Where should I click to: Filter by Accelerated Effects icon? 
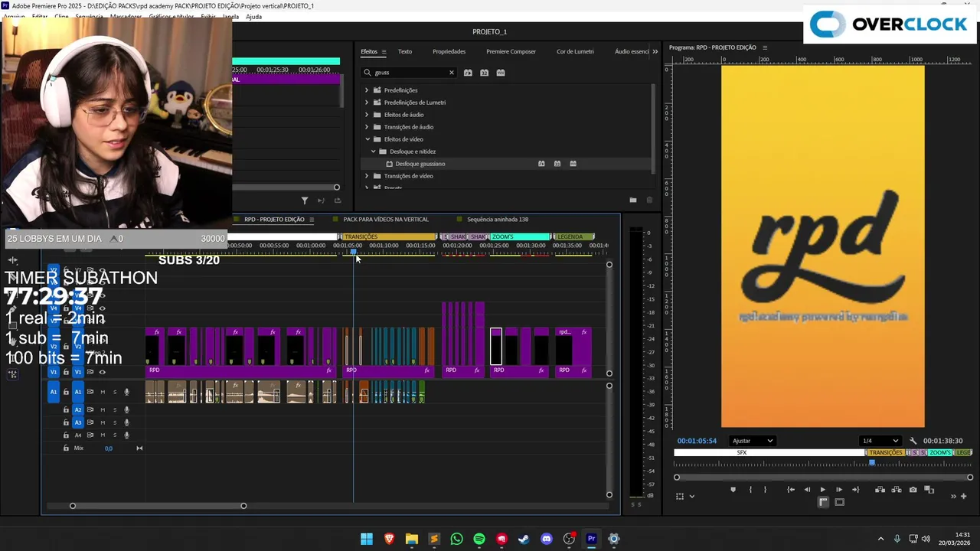(x=468, y=73)
